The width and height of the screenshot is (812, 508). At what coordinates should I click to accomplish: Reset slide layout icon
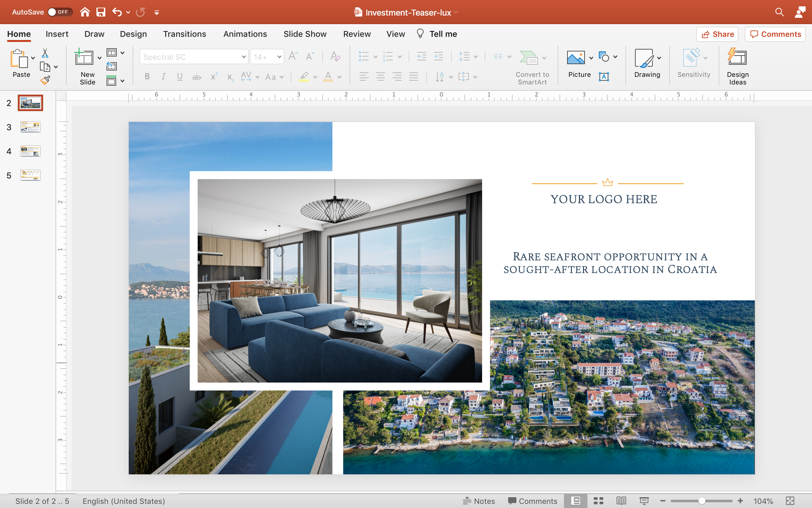click(111, 66)
